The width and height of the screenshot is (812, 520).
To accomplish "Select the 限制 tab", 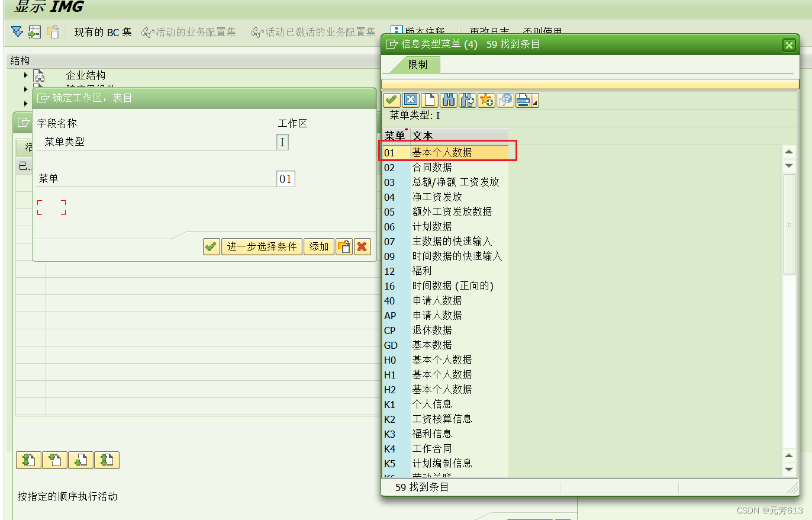I will click(x=417, y=65).
